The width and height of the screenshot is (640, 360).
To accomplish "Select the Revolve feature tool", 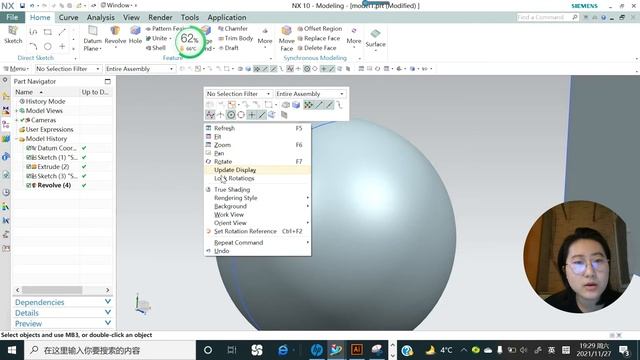I will (115, 35).
